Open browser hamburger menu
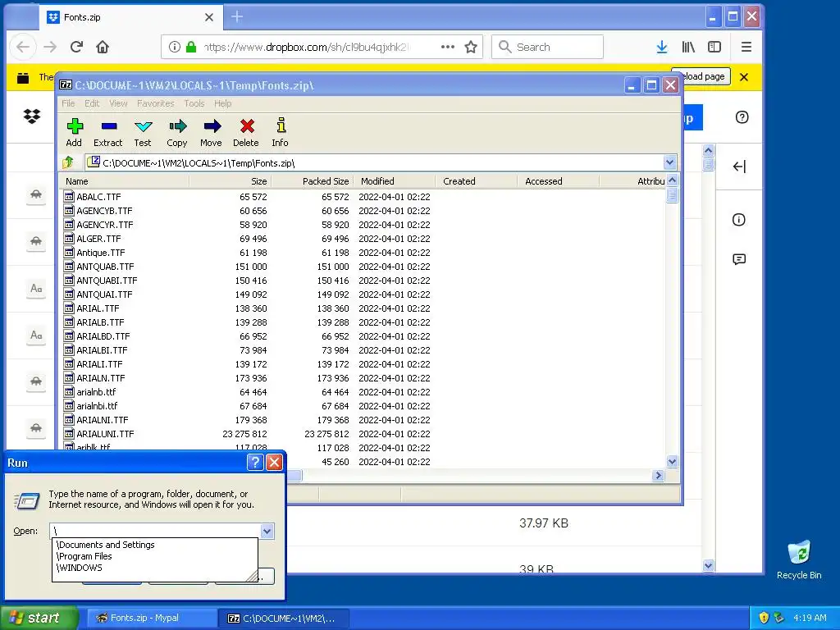 (x=746, y=47)
